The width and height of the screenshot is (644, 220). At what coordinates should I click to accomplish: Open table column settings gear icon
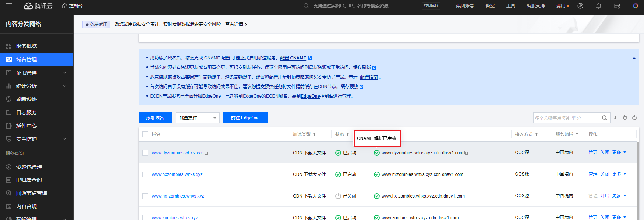[x=625, y=118]
